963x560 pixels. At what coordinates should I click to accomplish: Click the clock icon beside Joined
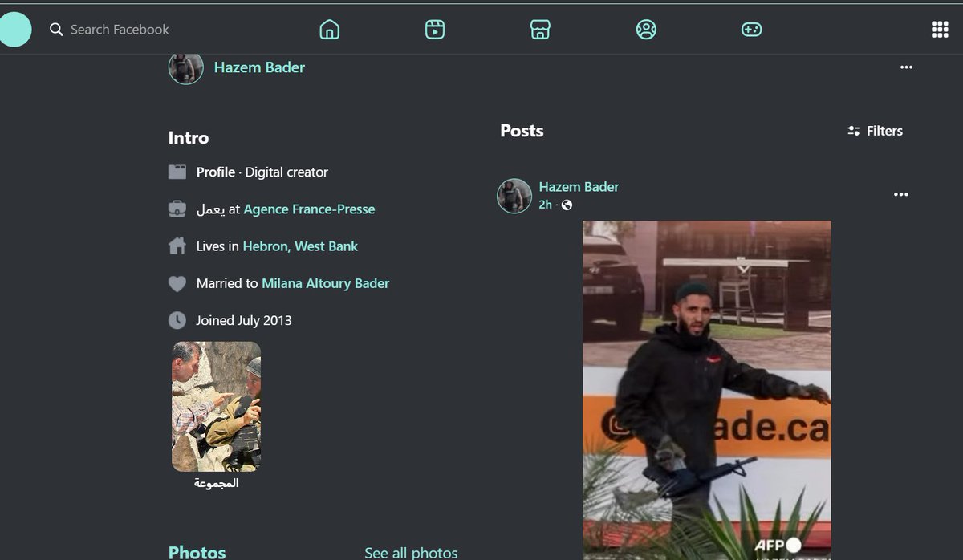click(x=177, y=320)
